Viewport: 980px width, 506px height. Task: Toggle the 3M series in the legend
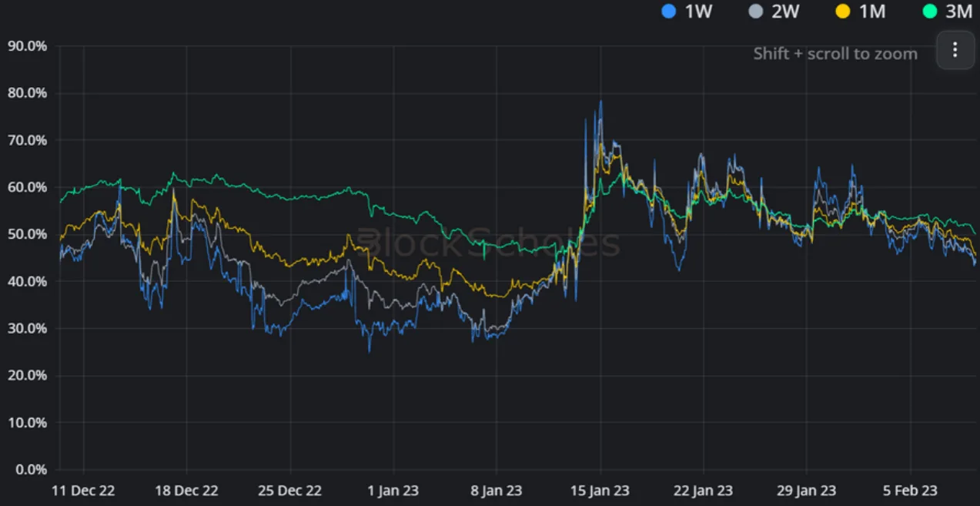[x=949, y=12]
